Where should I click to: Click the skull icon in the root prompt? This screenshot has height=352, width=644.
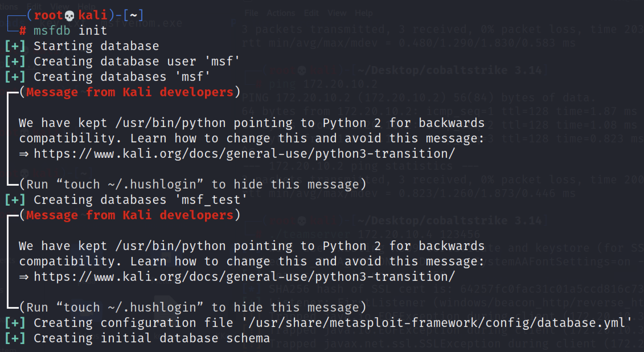point(69,16)
